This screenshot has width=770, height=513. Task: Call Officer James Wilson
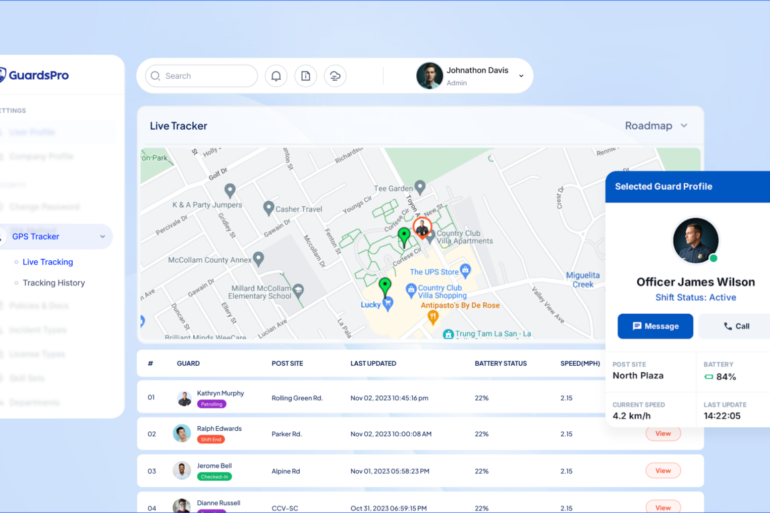(x=735, y=326)
